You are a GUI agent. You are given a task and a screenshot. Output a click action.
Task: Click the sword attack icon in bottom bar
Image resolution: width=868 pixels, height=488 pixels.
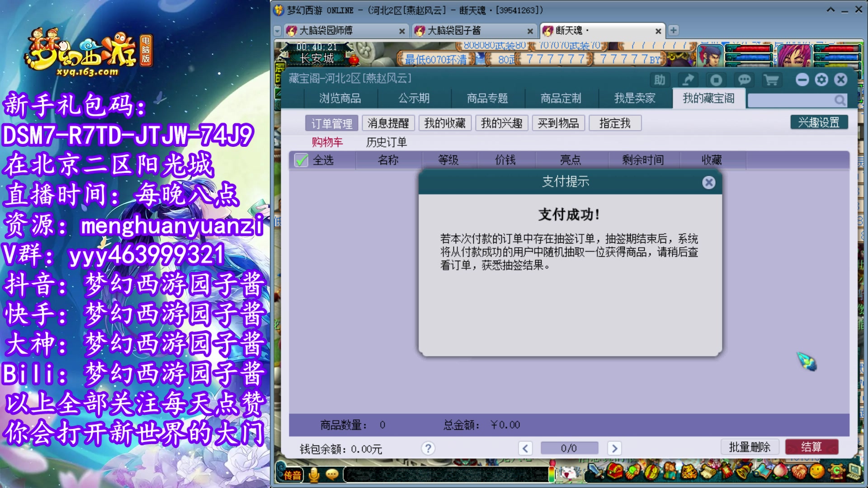click(x=596, y=471)
